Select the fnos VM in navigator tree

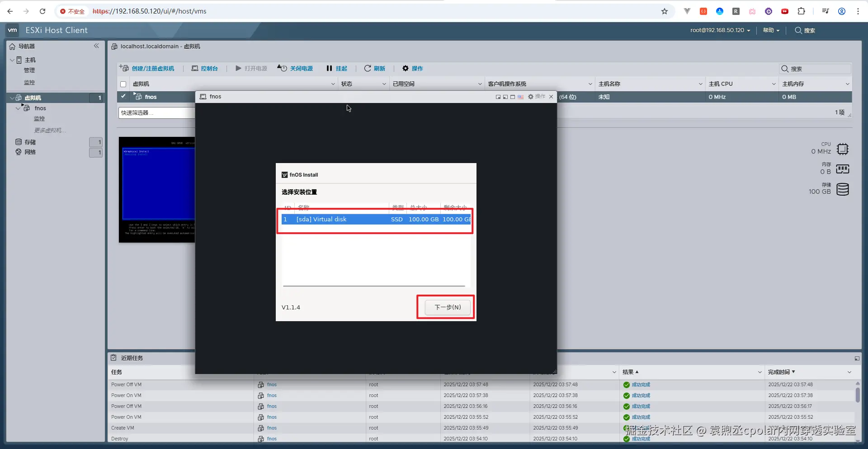click(40, 108)
